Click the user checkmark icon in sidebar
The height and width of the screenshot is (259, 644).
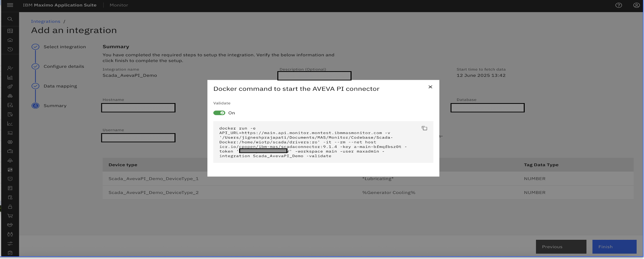(10, 68)
